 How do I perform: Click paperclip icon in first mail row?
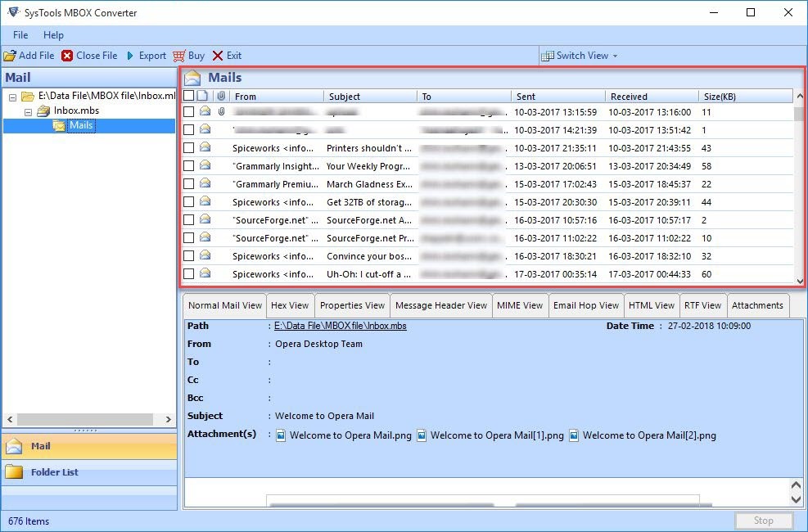221,111
